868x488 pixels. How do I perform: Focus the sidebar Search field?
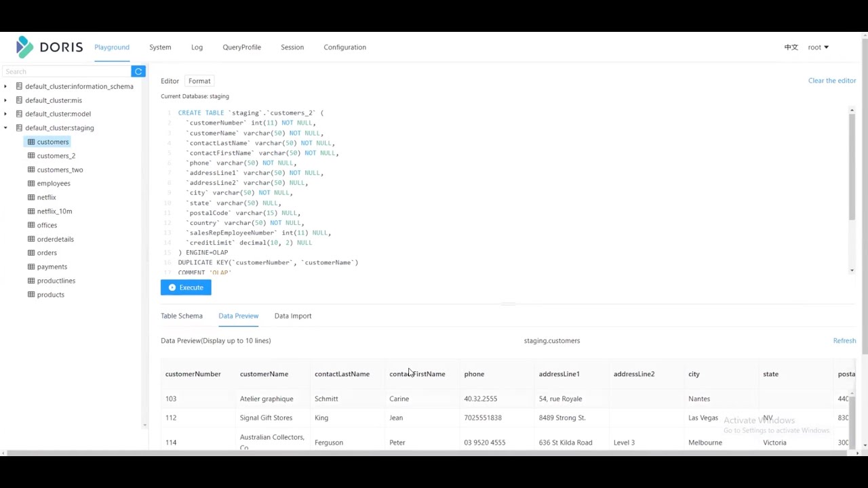[66, 71]
